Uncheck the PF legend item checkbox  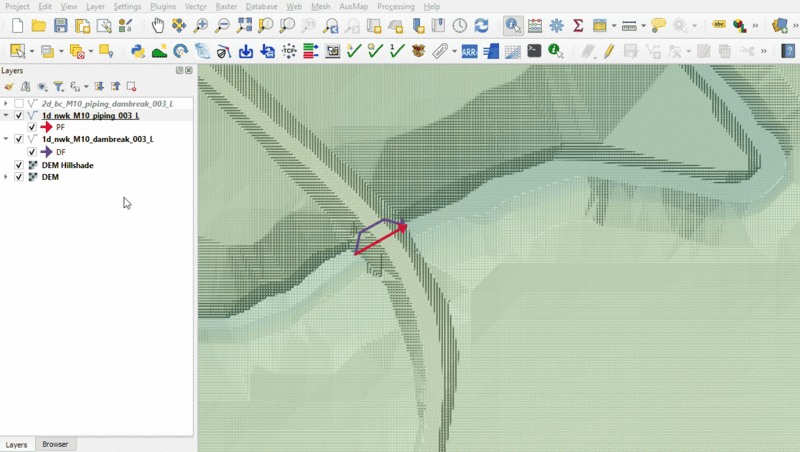pyautogui.click(x=32, y=128)
